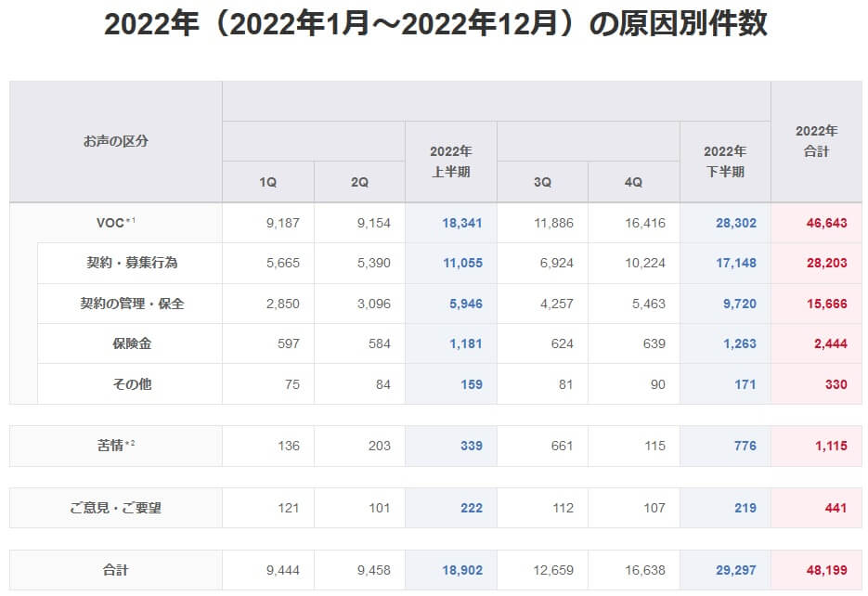The width and height of the screenshot is (868, 596).
Task: Click the red total 15,666
Action: [x=826, y=304]
